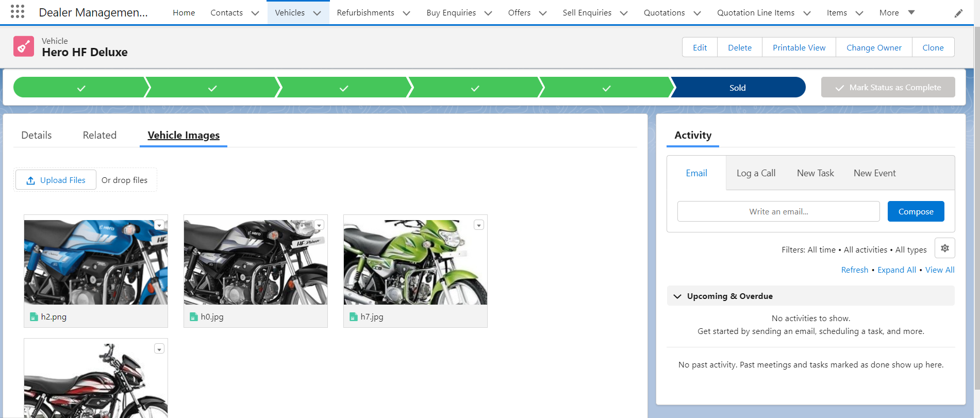Open the red bike image action dropdown
Screen dimensions: 980x418
click(159, 349)
